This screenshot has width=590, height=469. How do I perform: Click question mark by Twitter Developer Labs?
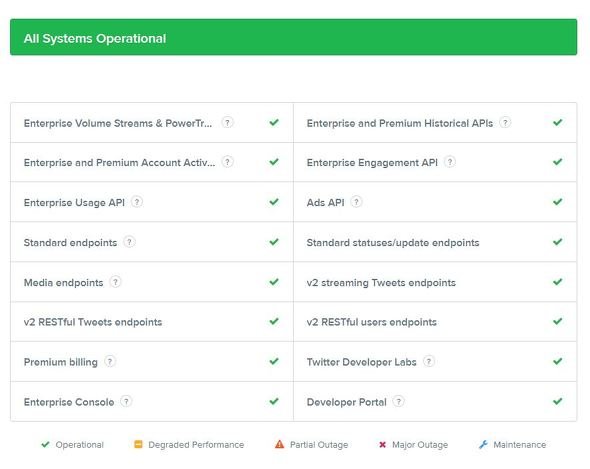[x=429, y=362]
